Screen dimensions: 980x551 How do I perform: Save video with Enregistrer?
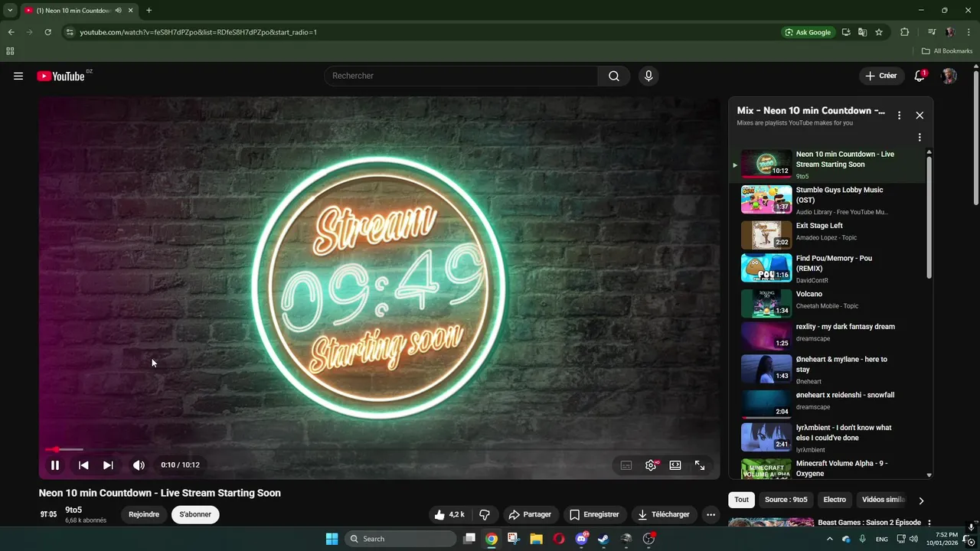pyautogui.click(x=594, y=514)
